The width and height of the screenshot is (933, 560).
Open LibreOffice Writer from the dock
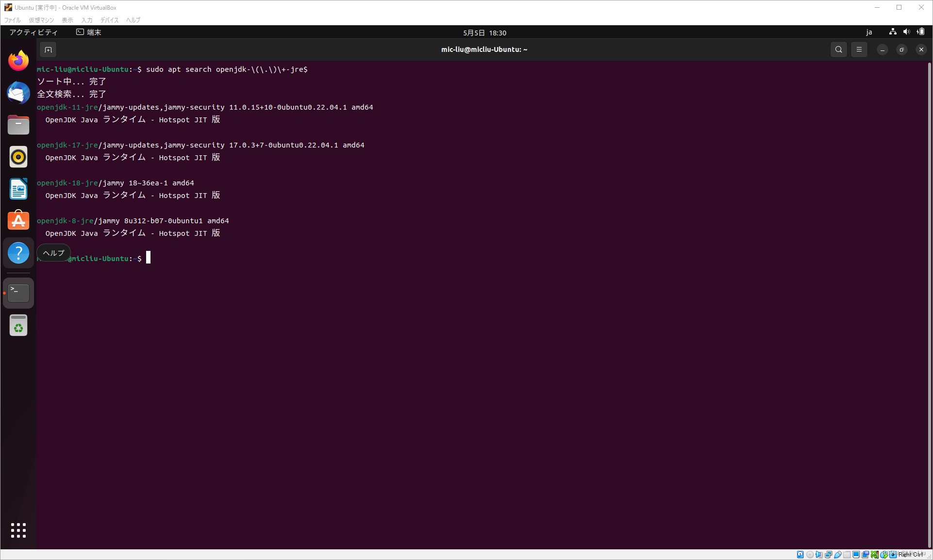(x=18, y=189)
